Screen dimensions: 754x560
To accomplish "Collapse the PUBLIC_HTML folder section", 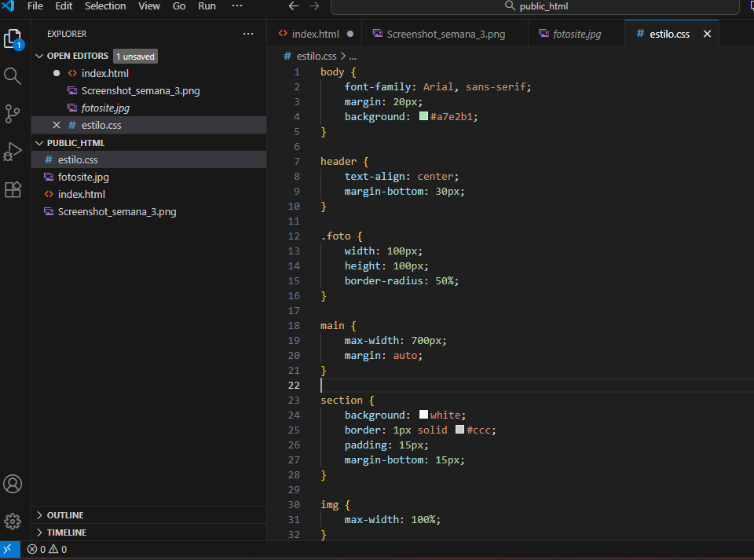I will click(75, 143).
